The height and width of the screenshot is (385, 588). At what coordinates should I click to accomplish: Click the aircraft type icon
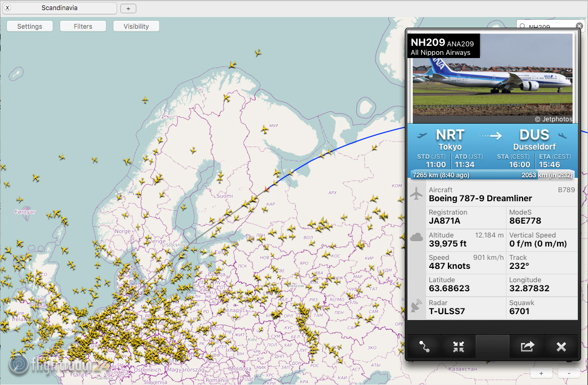tap(416, 194)
